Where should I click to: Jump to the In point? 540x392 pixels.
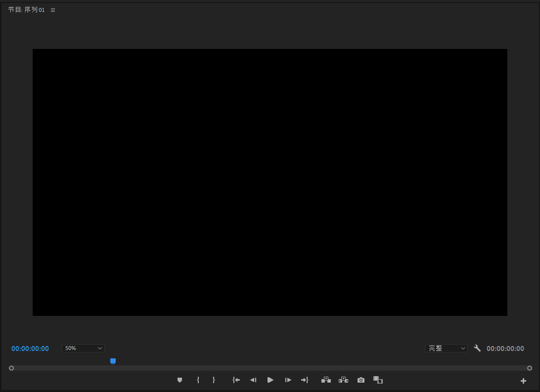pos(236,380)
